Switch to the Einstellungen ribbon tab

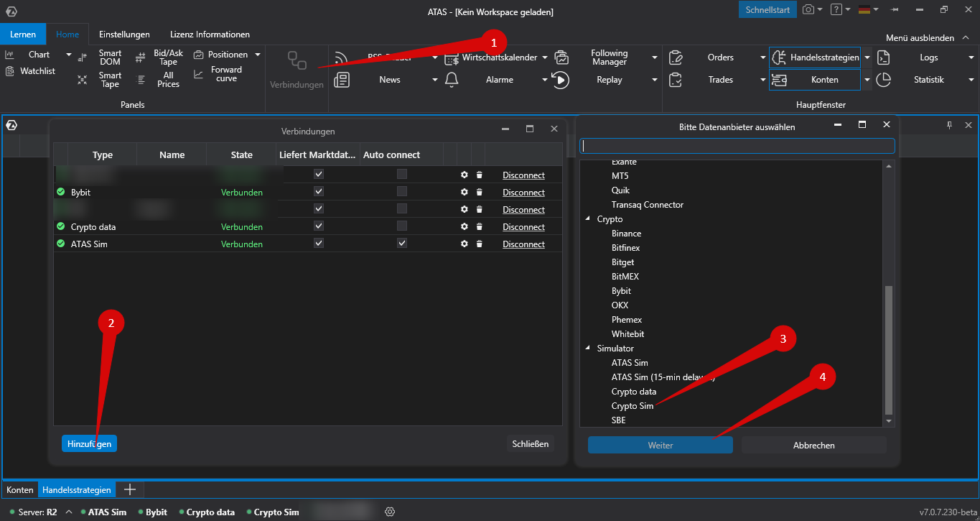pyautogui.click(x=124, y=34)
